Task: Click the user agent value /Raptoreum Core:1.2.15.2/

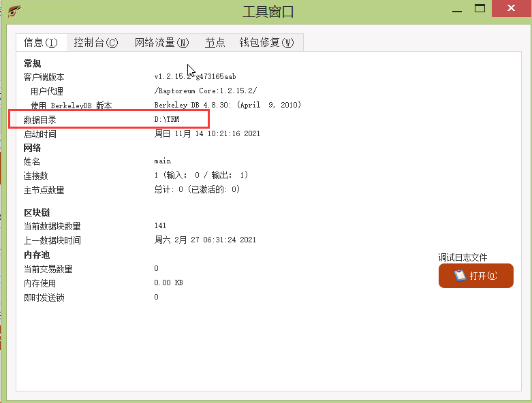Action: click(x=205, y=91)
